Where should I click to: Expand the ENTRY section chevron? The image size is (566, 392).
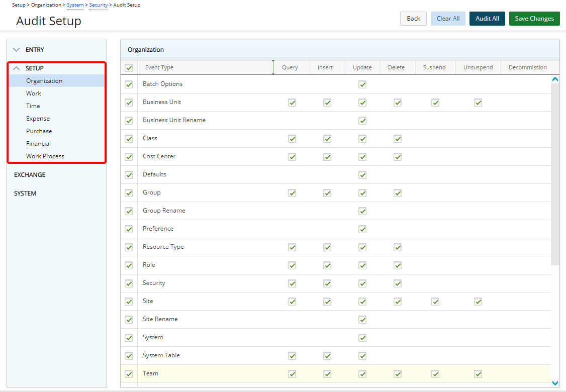click(17, 50)
